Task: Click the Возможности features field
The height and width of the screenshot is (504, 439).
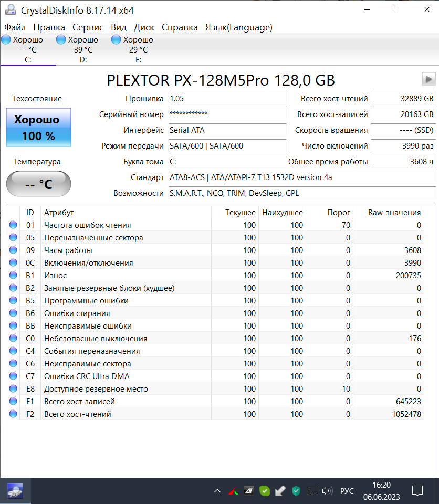Action: click(302, 193)
